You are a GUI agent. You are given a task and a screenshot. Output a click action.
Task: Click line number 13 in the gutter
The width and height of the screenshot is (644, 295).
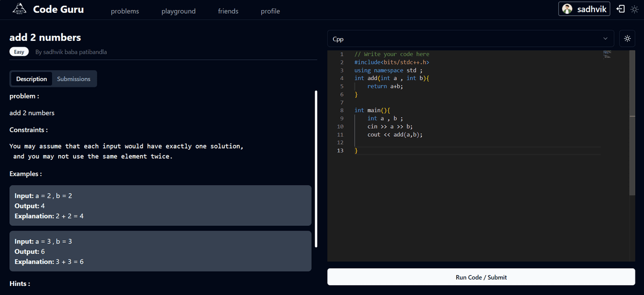[x=340, y=151]
